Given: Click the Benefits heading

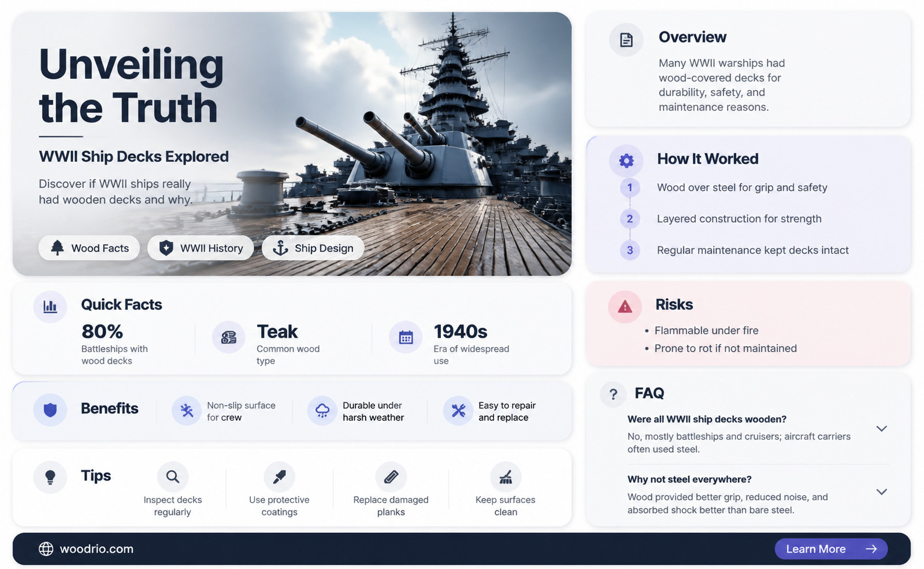Looking at the screenshot, I should (109, 408).
